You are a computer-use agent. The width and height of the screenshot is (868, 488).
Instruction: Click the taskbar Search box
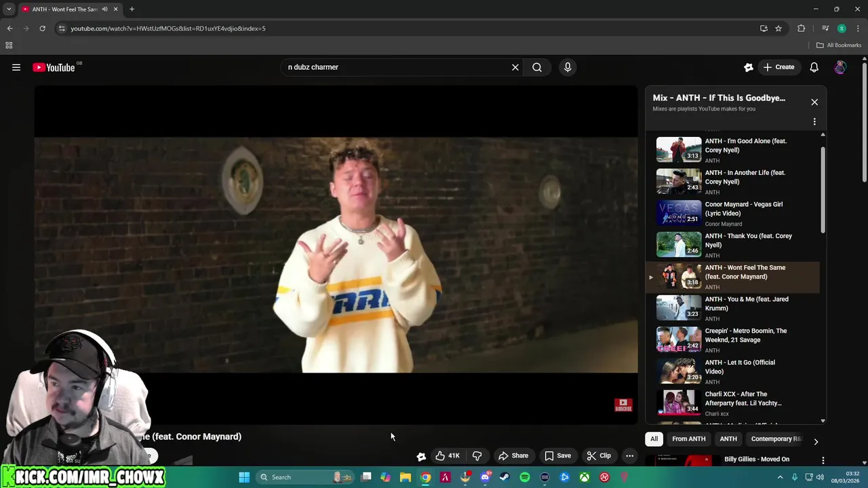tap(305, 477)
